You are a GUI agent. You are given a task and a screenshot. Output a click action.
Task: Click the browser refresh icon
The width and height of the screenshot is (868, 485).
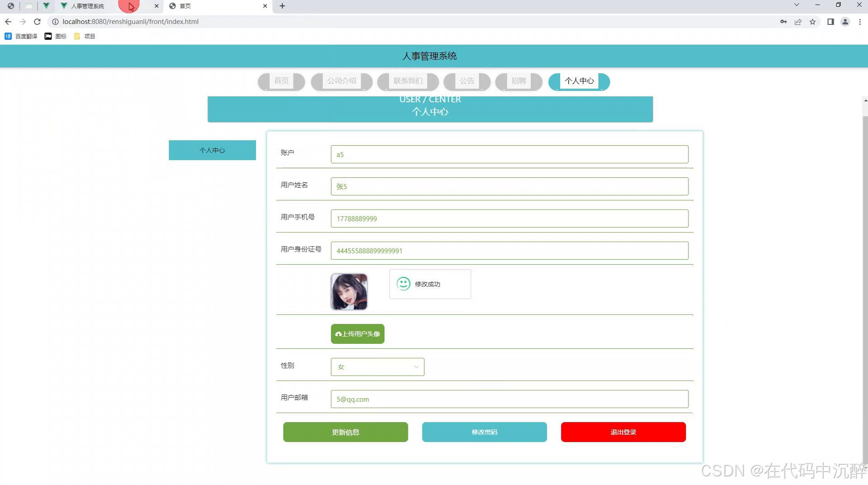[x=38, y=21]
